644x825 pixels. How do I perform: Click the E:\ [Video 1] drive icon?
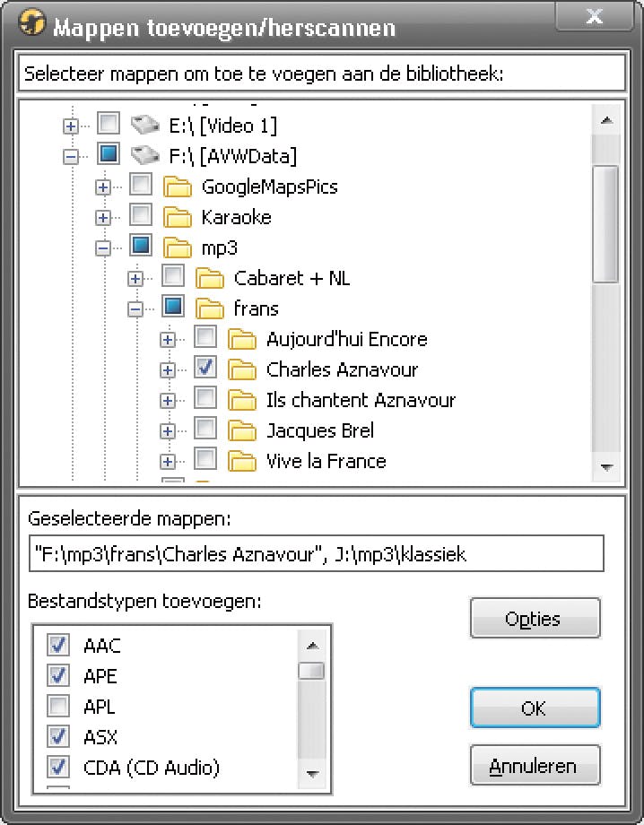click(x=144, y=125)
